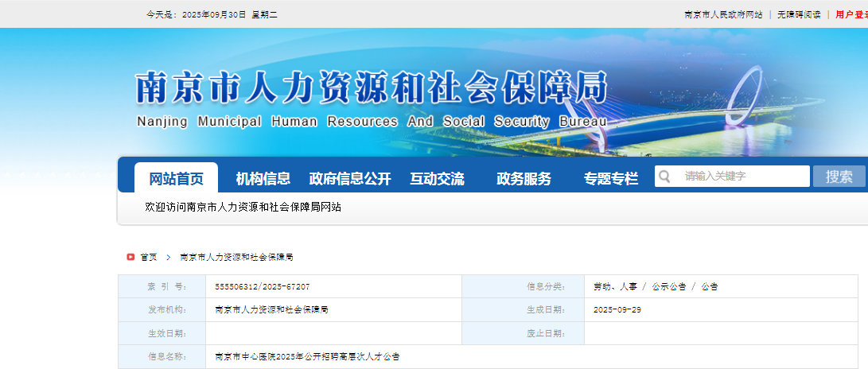Open the 网站首页 tab
The width and height of the screenshot is (868, 369).
click(176, 178)
